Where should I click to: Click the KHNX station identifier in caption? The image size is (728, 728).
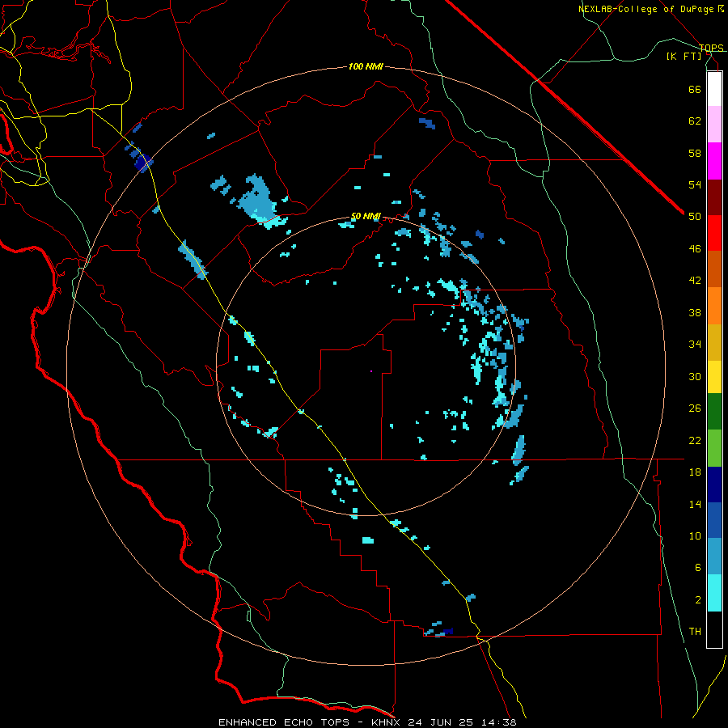tap(387, 722)
